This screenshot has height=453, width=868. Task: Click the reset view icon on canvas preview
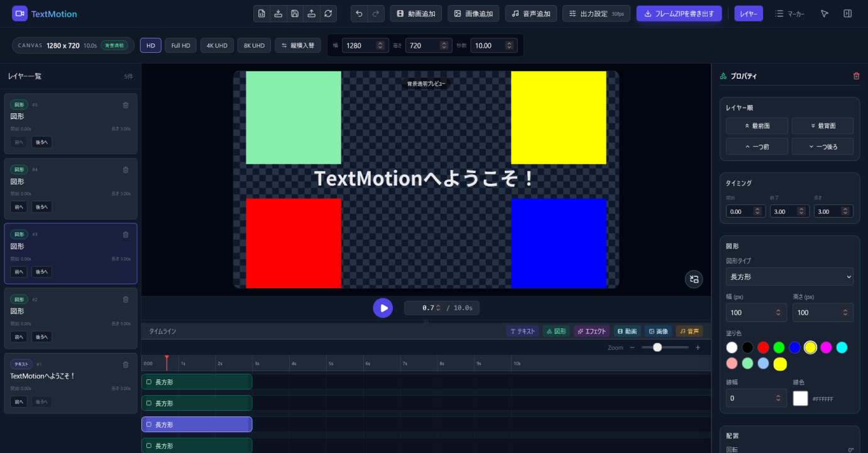[694, 279]
